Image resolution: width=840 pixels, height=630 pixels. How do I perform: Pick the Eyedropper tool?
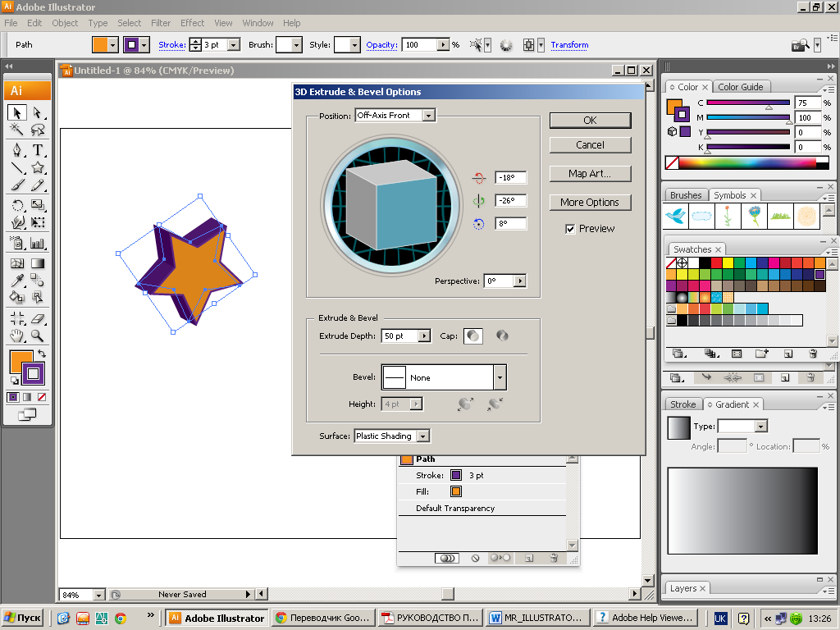tap(16, 281)
